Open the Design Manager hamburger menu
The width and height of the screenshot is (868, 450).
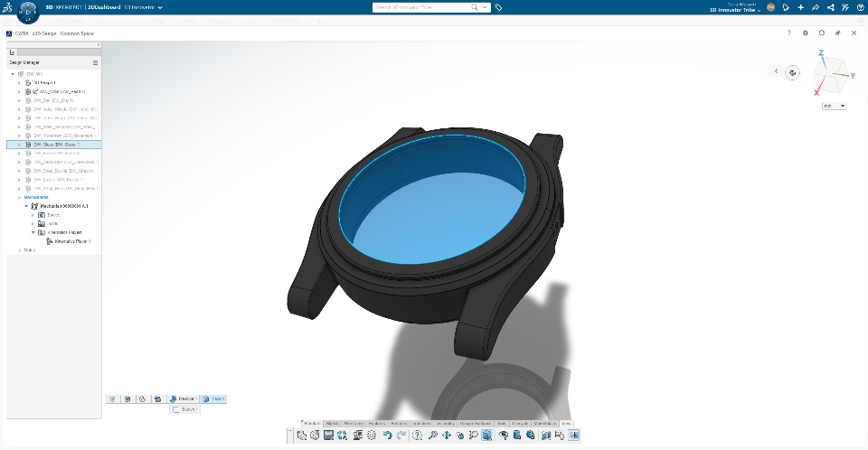[x=95, y=62]
